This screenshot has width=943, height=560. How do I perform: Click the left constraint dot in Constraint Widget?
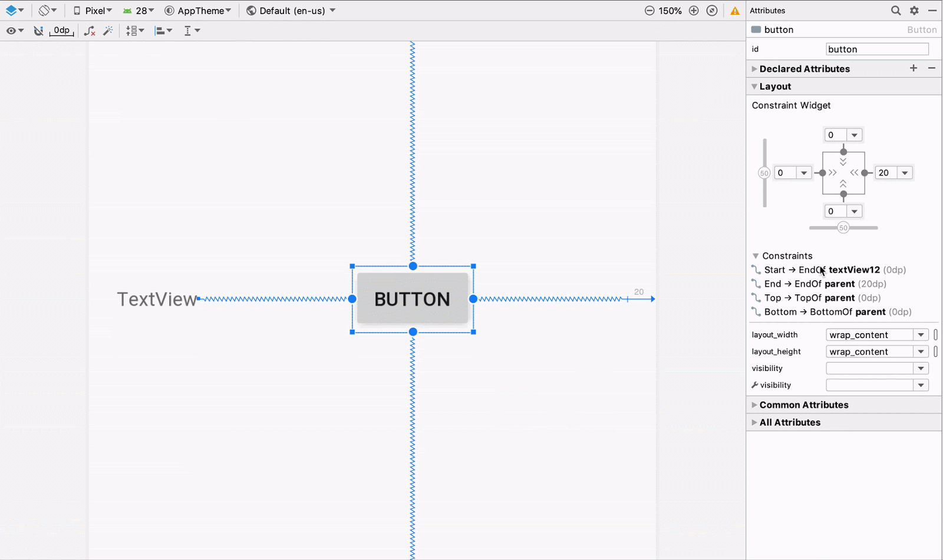[823, 173]
